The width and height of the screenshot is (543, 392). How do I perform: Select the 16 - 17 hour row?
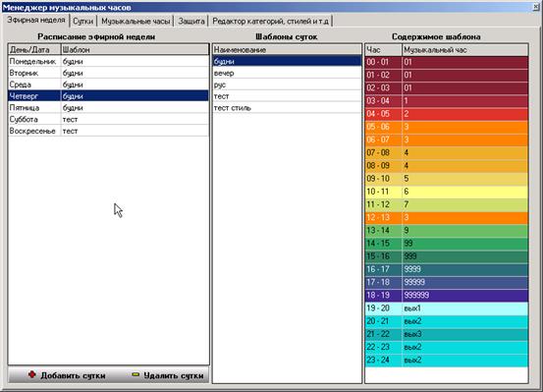click(447, 269)
